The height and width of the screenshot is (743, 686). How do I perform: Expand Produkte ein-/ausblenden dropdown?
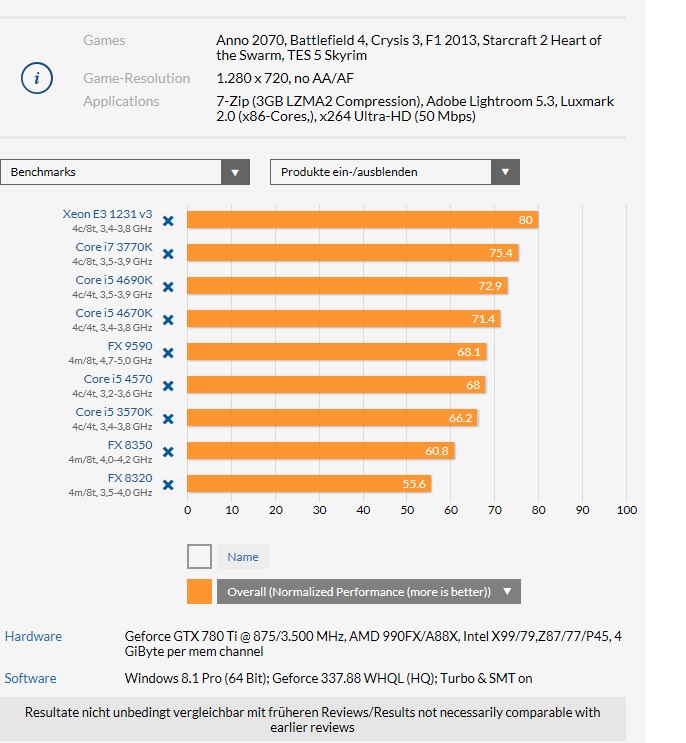(395, 172)
